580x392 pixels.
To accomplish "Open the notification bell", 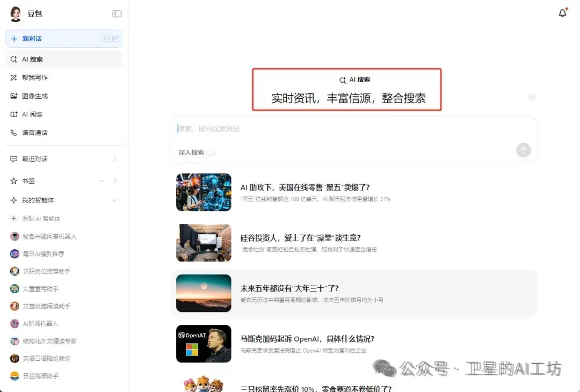I will 563,13.
